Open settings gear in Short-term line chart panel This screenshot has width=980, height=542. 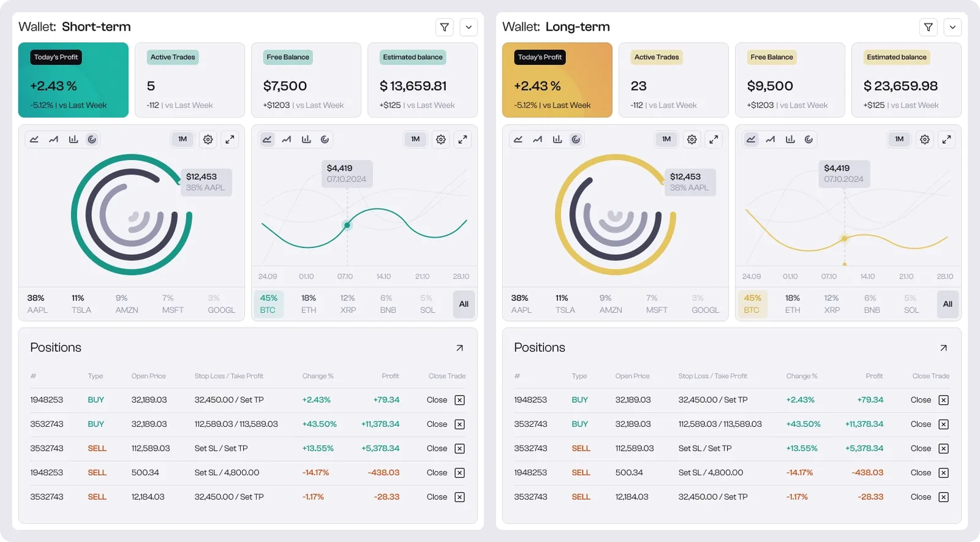coord(441,140)
